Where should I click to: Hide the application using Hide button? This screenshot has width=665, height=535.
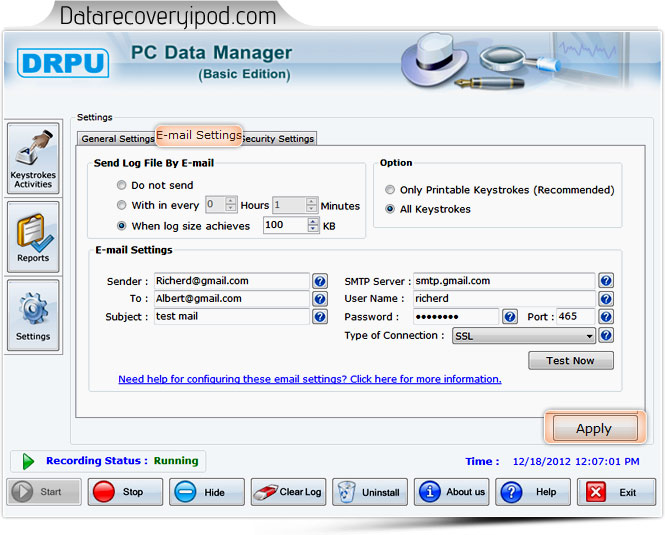click(207, 492)
